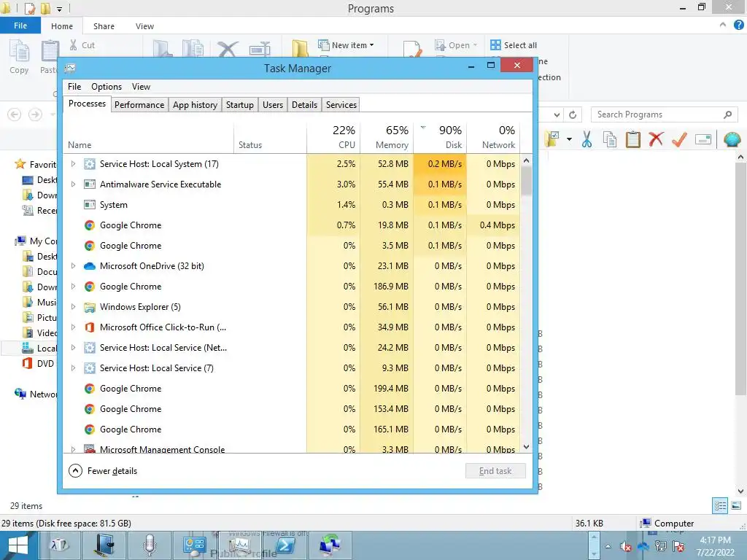The width and height of the screenshot is (747, 560).
Task: Click the microphone icon in the taskbar
Action: (x=150, y=545)
